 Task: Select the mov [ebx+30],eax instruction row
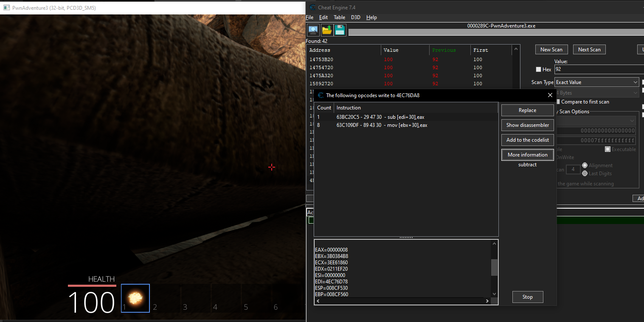click(x=406, y=125)
